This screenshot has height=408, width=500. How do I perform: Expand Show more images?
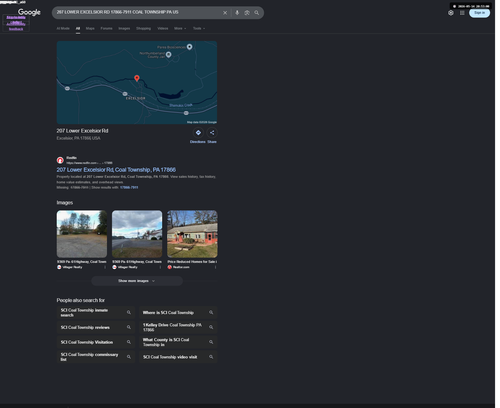coord(137,281)
